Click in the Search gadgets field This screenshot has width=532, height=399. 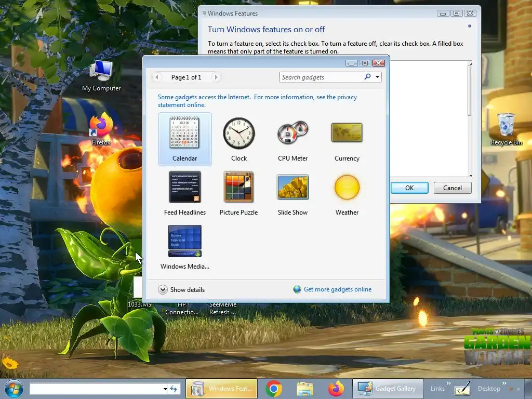tap(321, 77)
